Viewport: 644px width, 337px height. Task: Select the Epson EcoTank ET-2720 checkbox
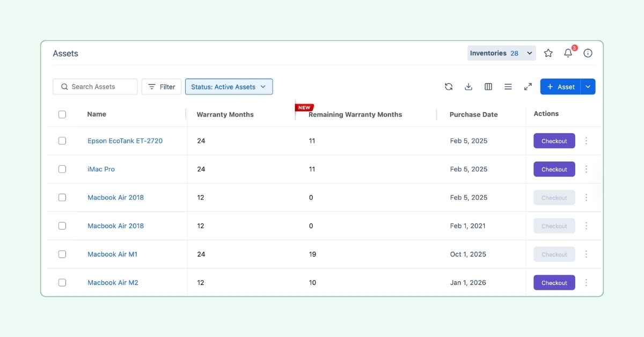click(x=62, y=141)
